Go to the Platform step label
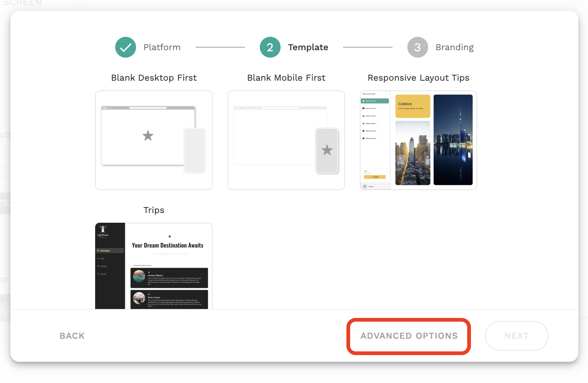 coord(162,47)
